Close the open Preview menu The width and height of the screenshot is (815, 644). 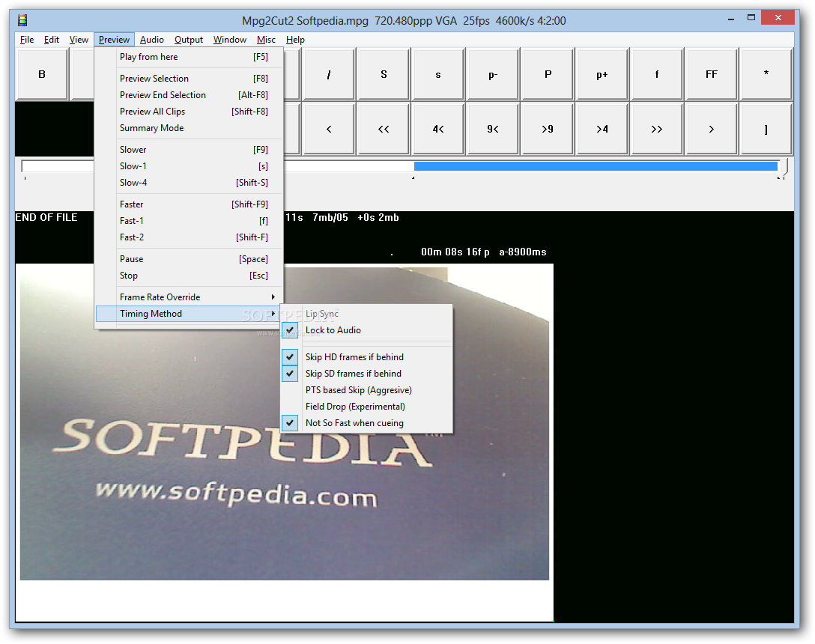[x=115, y=40]
